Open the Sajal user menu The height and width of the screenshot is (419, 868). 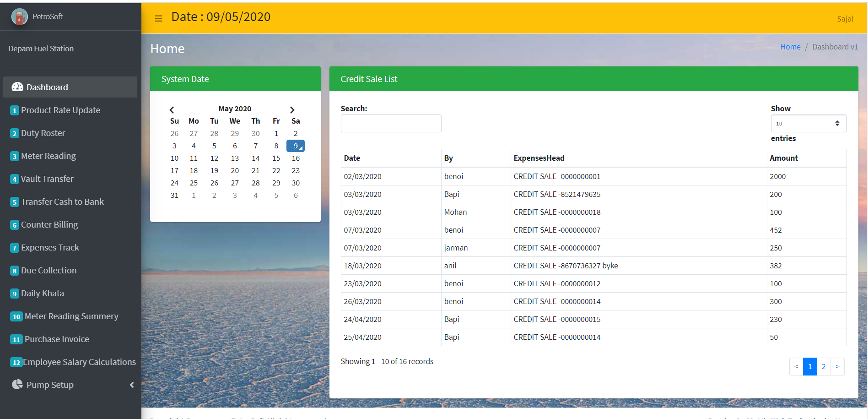coord(845,19)
